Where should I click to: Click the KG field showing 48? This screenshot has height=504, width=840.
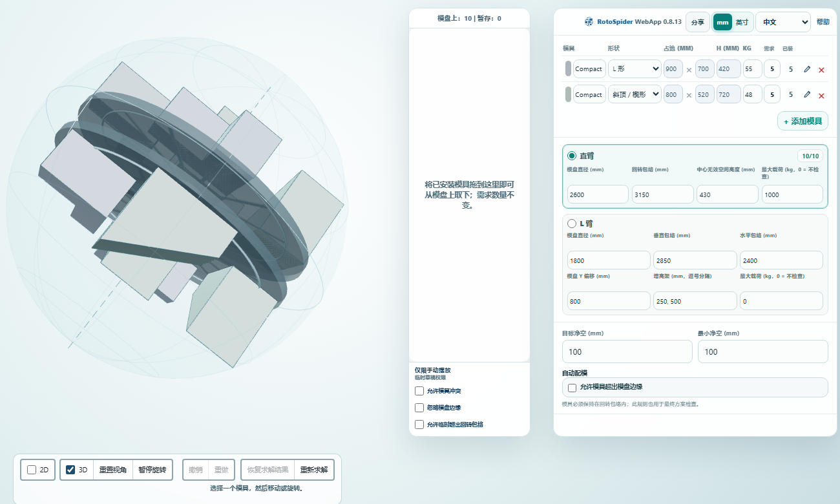752,94
